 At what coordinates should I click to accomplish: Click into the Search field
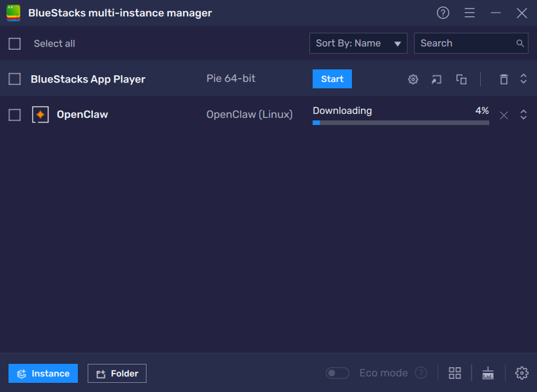[471, 43]
